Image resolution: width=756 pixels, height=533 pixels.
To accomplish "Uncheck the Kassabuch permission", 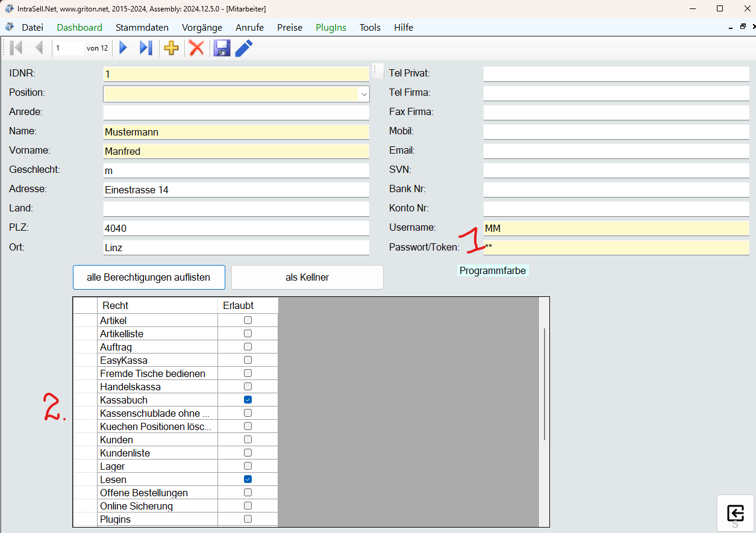I will click(x=248, y=400).
